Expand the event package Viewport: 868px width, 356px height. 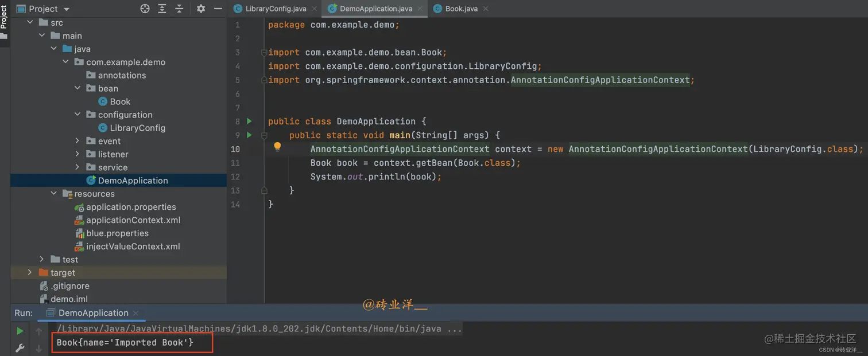[77, 141]
